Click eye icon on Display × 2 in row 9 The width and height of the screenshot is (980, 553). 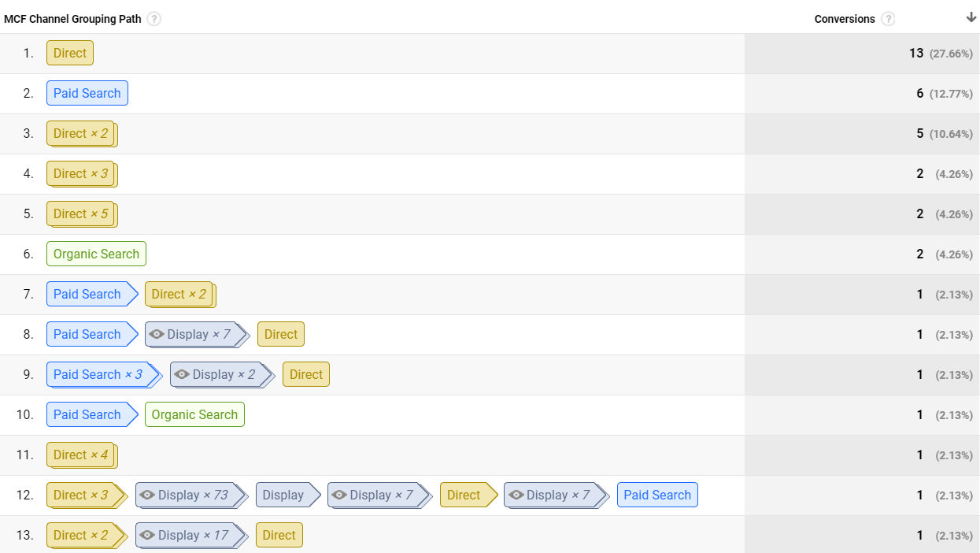(183, 375)
